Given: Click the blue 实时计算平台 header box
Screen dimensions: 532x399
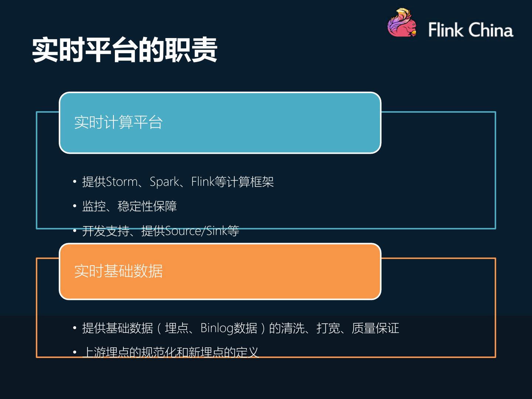Looking at the screenshot, I should [x=220, y=123].
